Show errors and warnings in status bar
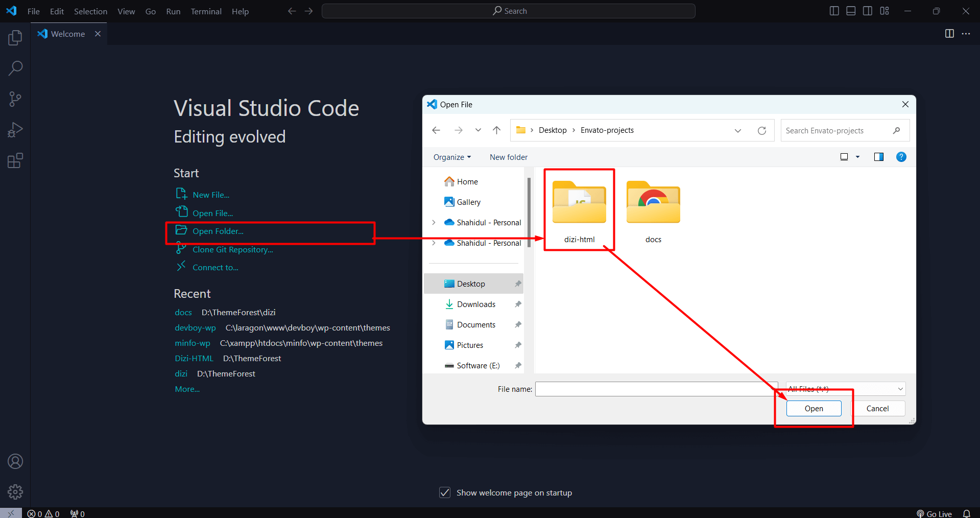Image resolution: width=980 pixels, height=518 pixels. click(43, 513)
